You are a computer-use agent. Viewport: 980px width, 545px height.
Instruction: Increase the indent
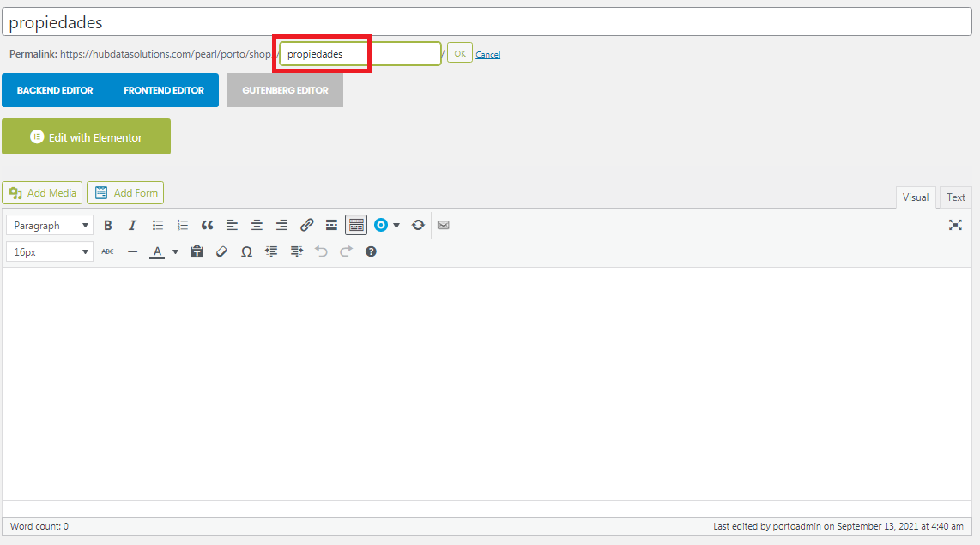296,251
